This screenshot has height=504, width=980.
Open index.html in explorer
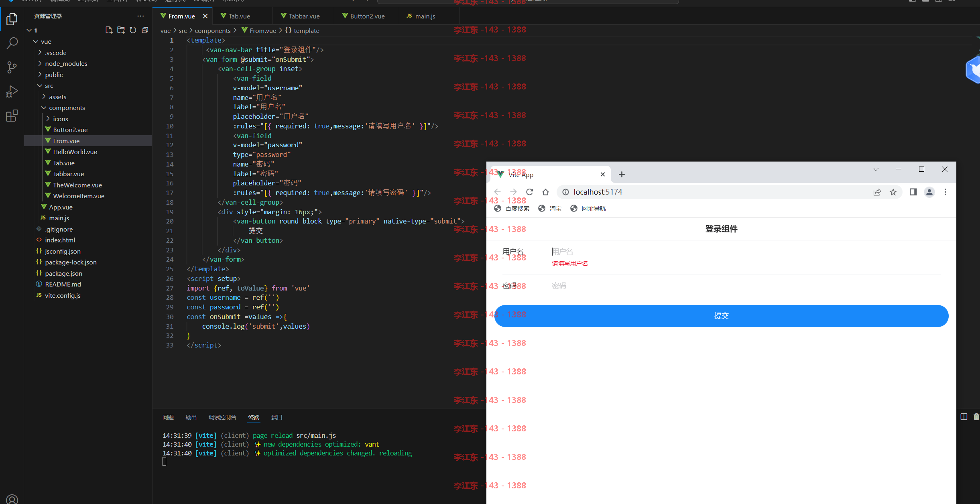click(x=60, y=240)
